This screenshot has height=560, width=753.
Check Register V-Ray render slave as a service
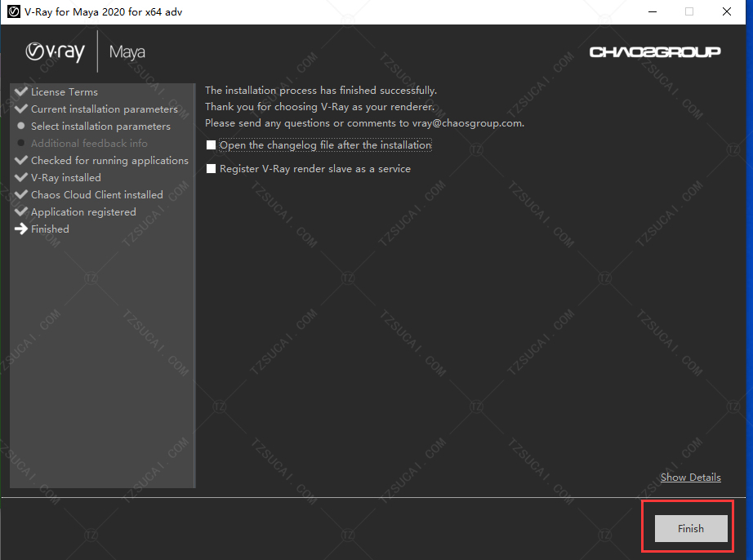[x=211, y=168]
